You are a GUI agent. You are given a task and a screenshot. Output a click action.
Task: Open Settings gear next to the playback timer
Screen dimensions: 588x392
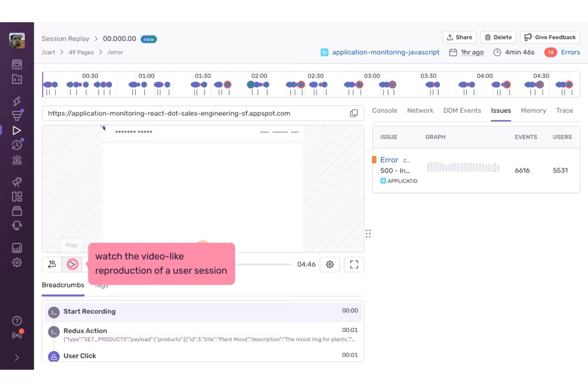point(330,264)
